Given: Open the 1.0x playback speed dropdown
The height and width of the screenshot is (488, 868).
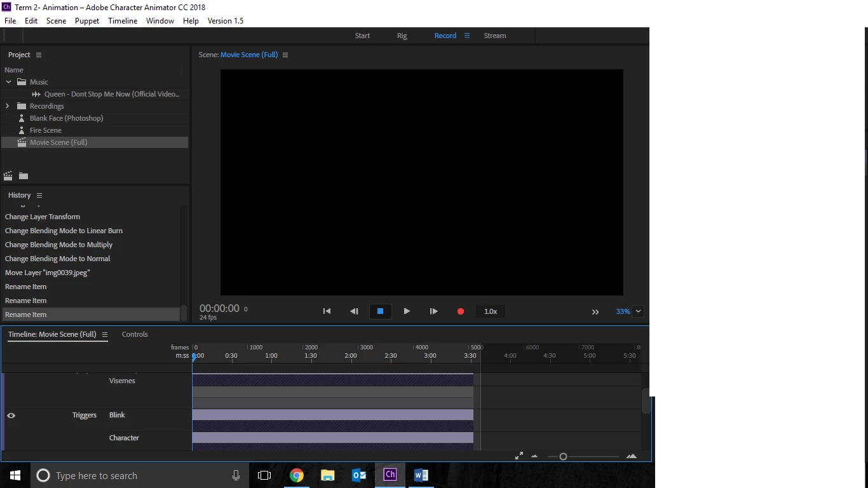Looking at the screenshot, I should pyautogui.click(x=491, y=311).
